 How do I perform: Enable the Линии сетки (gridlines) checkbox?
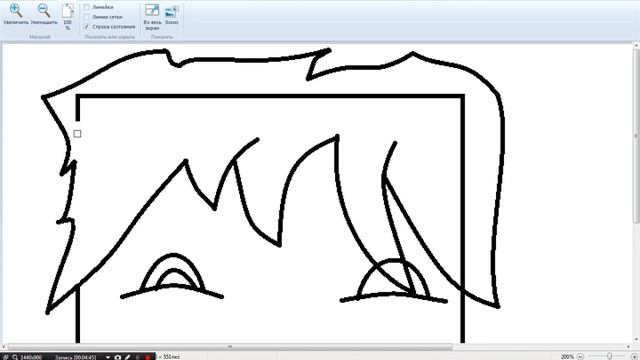click(x=87, y=17)
